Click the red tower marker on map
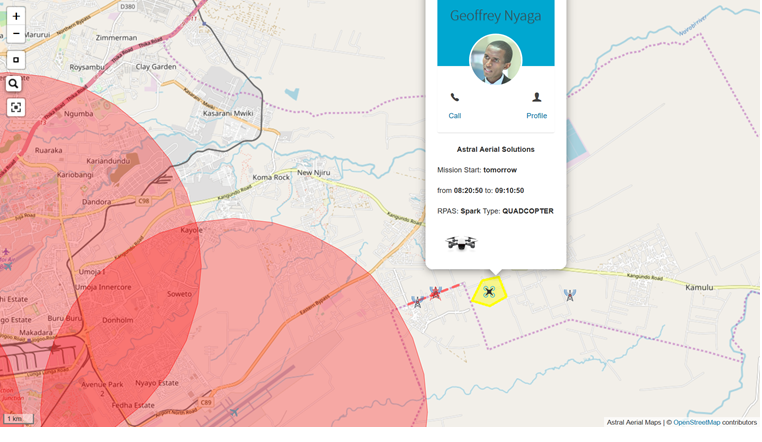762x442 pixels. (435, 293)
